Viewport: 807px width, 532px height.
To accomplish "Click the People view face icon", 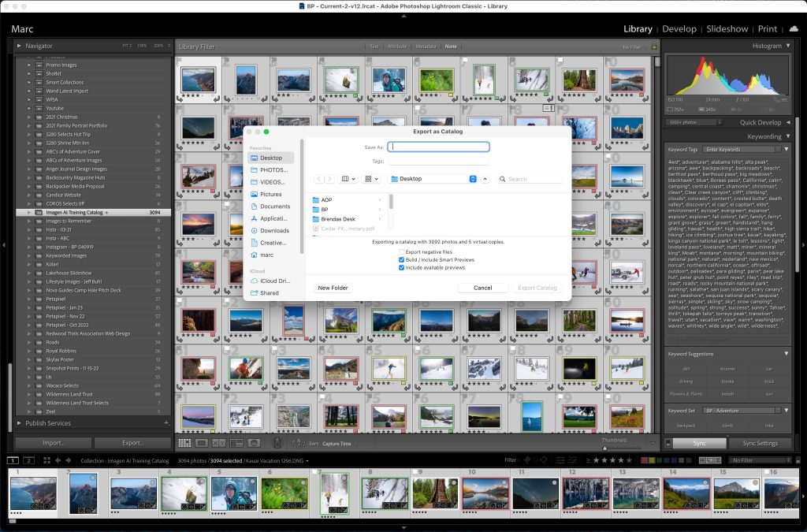I will (254, 444).
